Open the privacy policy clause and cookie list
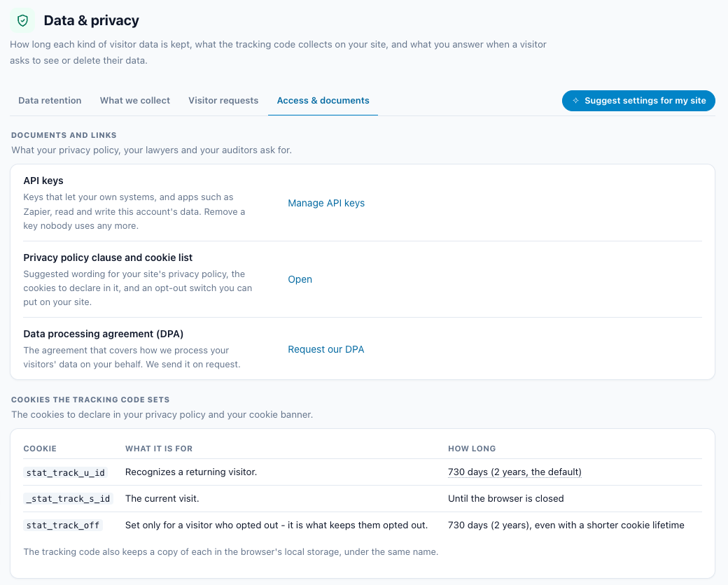Viewport: 728px width, 585px height. coord(300,279)
